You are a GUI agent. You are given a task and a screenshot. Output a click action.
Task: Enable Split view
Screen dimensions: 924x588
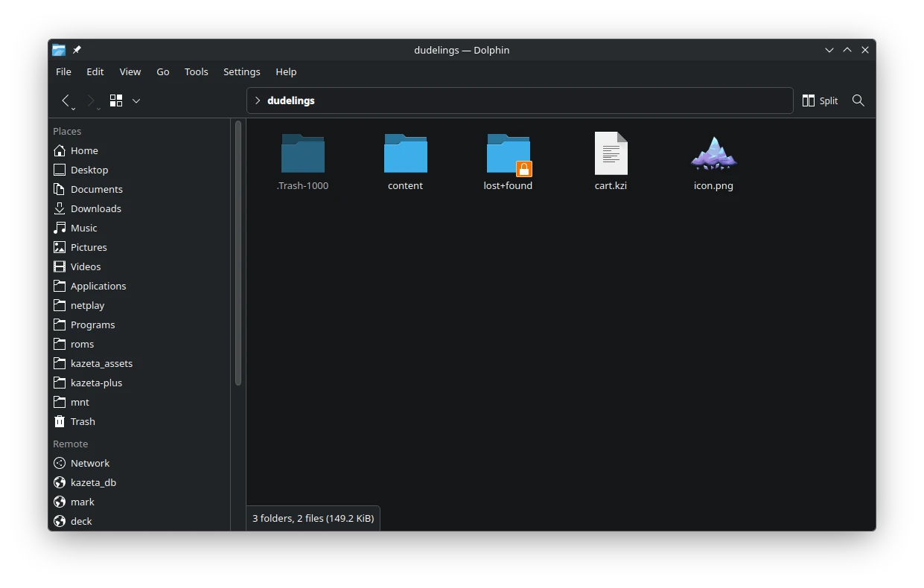point(819,100)
